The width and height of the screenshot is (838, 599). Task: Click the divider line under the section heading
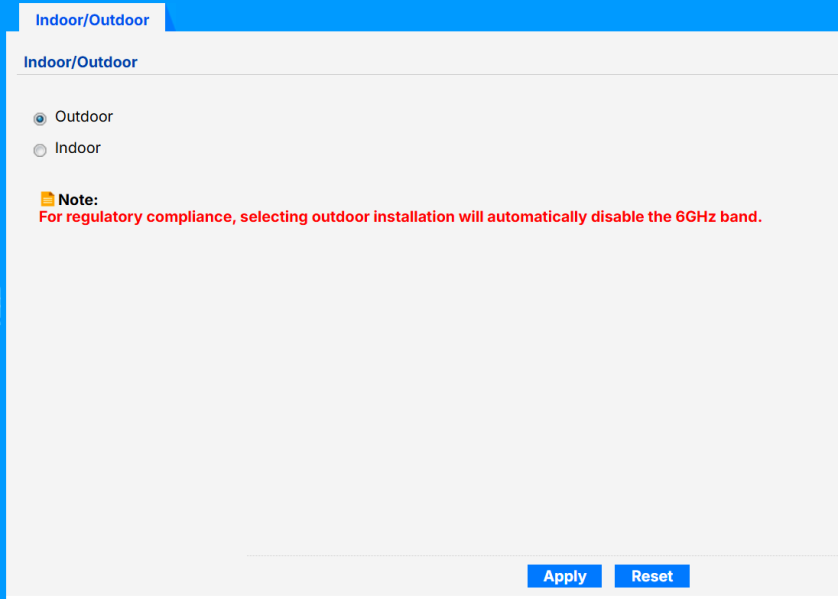tap(420, 75)
